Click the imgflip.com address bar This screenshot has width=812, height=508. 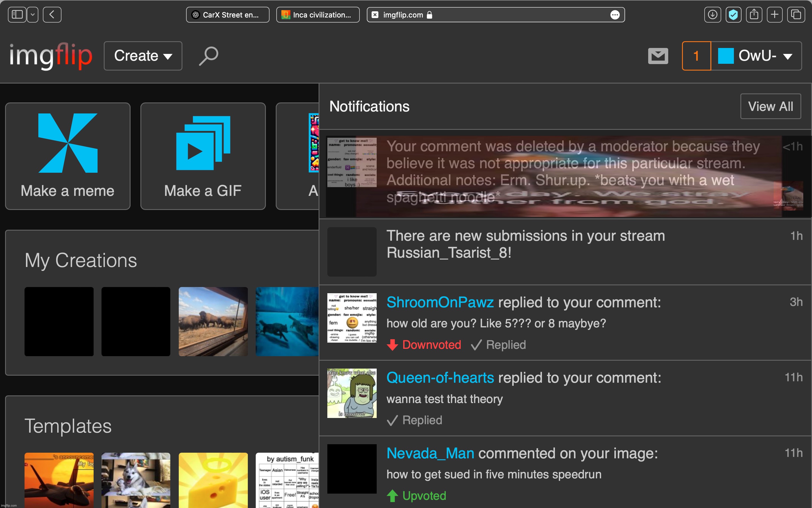click(x=496, y=15)
